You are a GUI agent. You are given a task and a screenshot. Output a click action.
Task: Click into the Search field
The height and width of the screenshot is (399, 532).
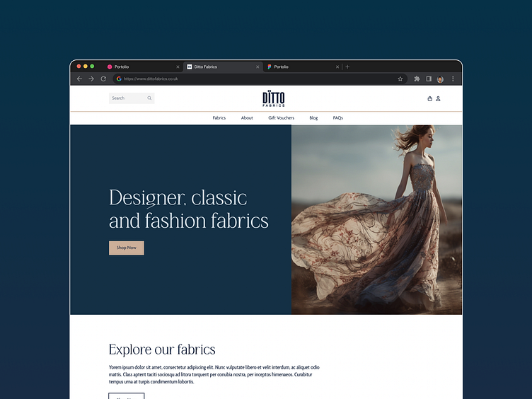[132, 98]
